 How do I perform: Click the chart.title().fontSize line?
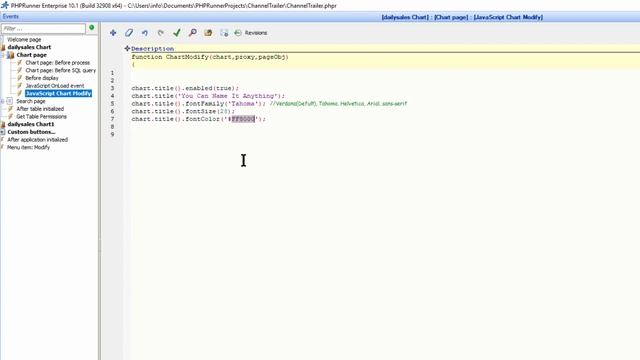[183, 111]
